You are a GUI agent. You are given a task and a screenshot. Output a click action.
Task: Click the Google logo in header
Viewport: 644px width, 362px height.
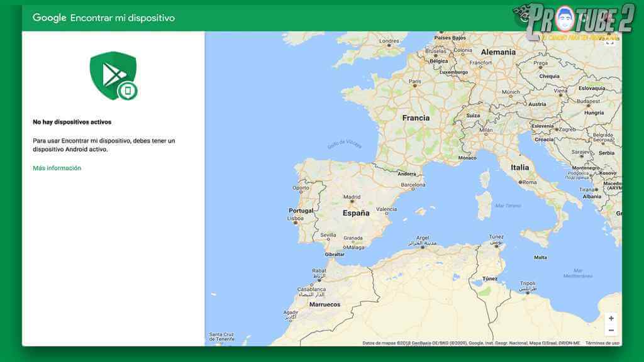pos(49,18)
